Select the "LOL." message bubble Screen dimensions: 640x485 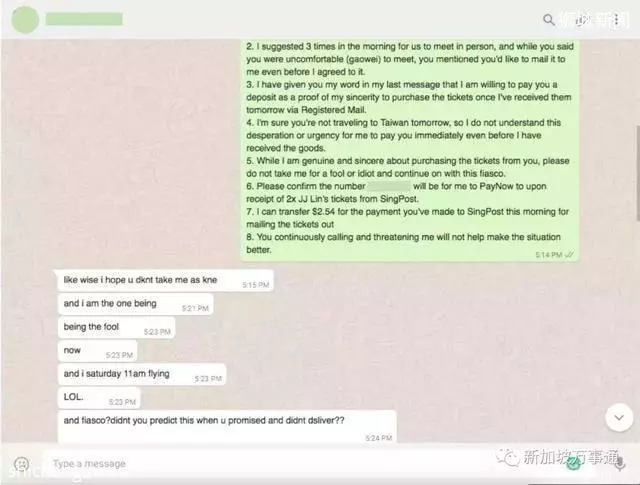point(99,398)
